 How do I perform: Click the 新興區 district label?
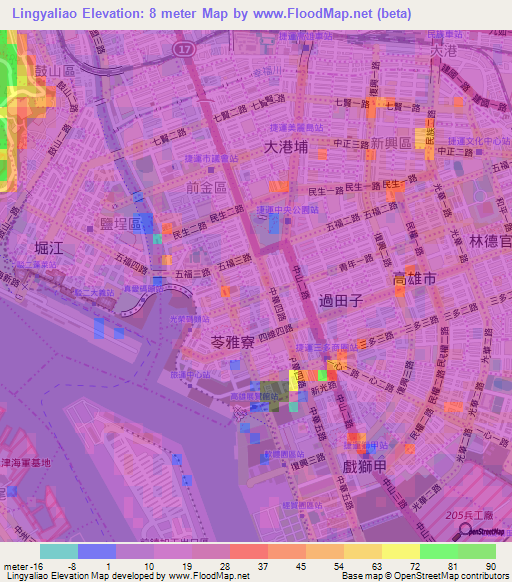tap(391, 143)
